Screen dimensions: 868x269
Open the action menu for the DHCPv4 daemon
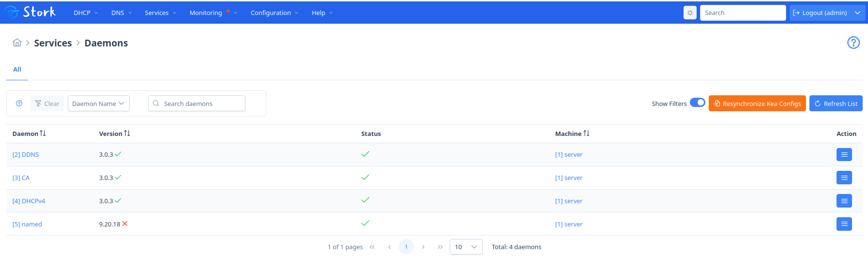844,201
